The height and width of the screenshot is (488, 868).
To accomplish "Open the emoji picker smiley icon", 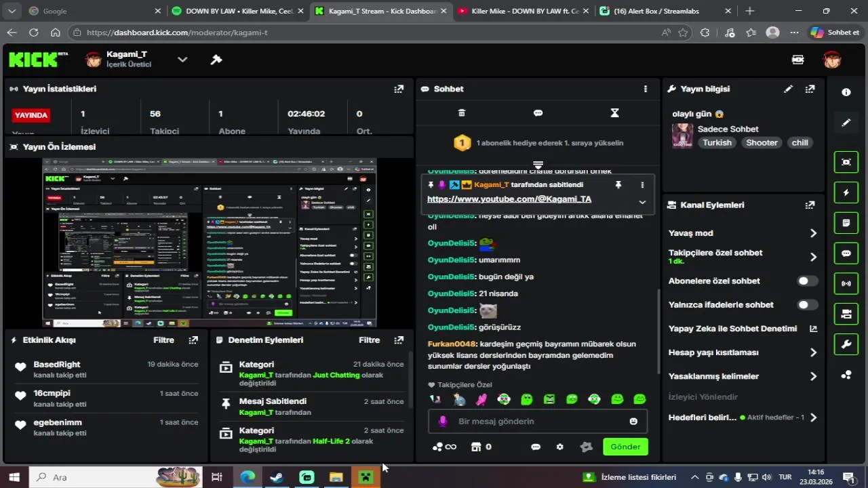I will click(633, 421).
